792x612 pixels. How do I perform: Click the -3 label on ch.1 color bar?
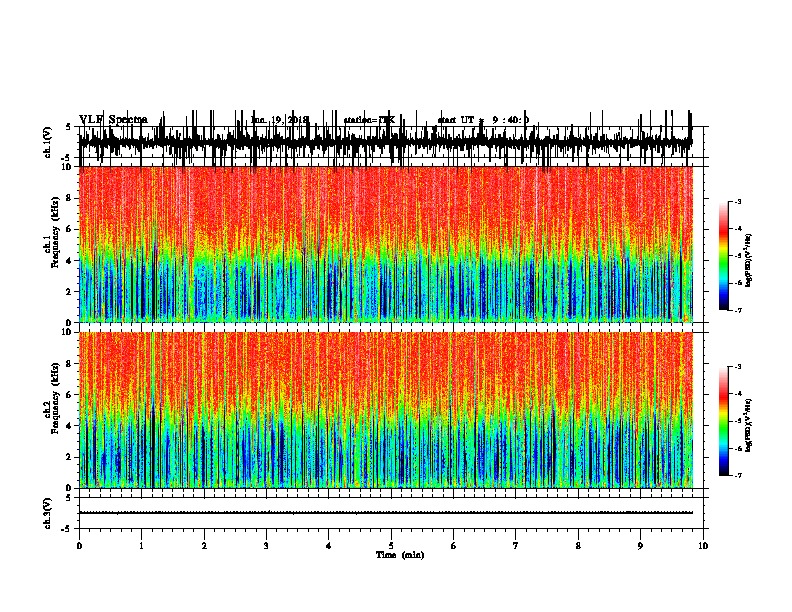coord(737,202)
